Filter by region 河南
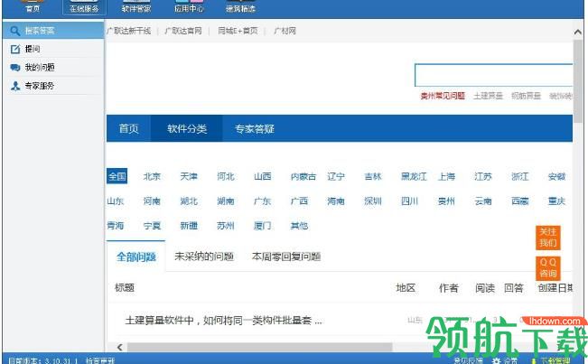This screenshot has width=588, height=364. (x=152, y=201)
